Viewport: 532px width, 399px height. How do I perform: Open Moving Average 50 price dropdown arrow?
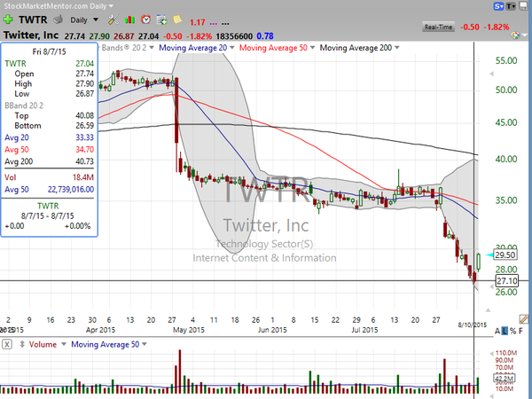pos(312,48)
